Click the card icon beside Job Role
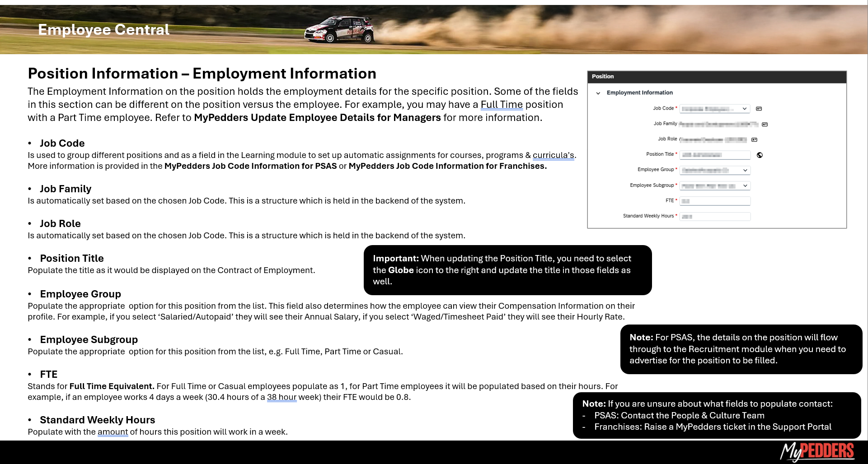 coord(754,140)
